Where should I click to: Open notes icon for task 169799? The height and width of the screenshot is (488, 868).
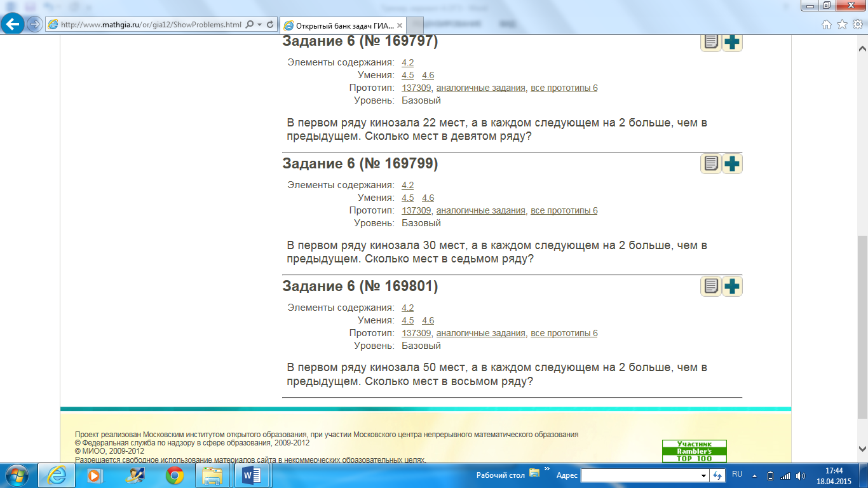pos(711,164)
